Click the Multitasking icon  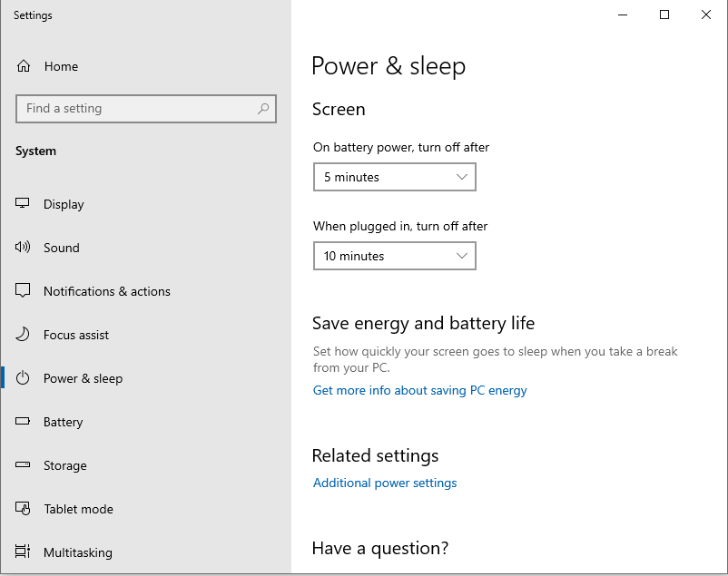[x=23, y=552]
